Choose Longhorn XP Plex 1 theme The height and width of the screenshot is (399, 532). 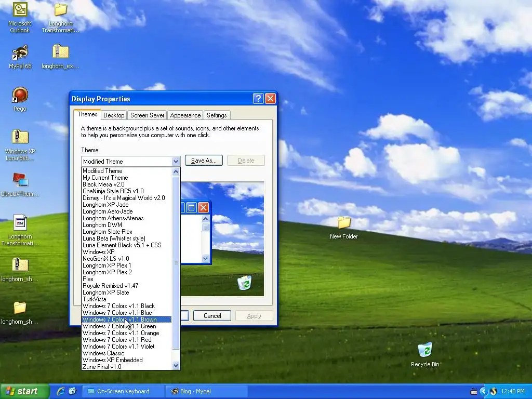(127, 265)
